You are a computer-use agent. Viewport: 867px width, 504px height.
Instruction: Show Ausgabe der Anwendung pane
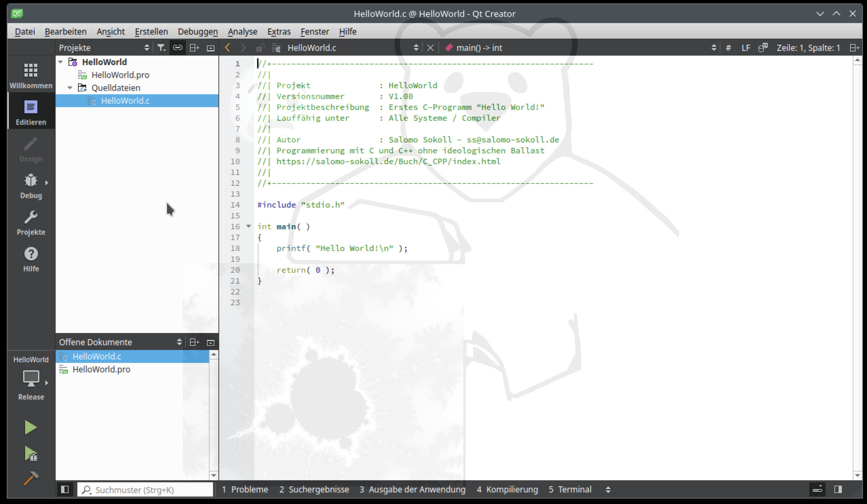(412, 490)
